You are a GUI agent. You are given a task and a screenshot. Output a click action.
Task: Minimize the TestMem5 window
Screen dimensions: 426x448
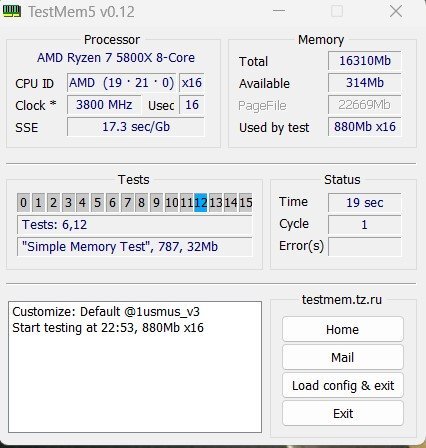279,11
